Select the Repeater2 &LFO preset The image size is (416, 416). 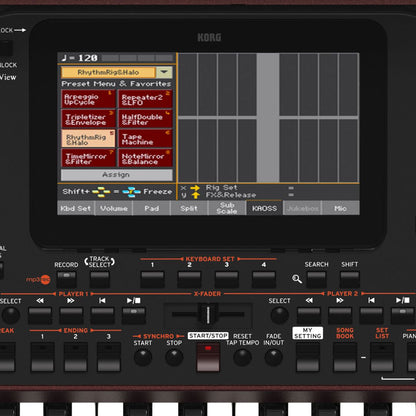[145, 99]
